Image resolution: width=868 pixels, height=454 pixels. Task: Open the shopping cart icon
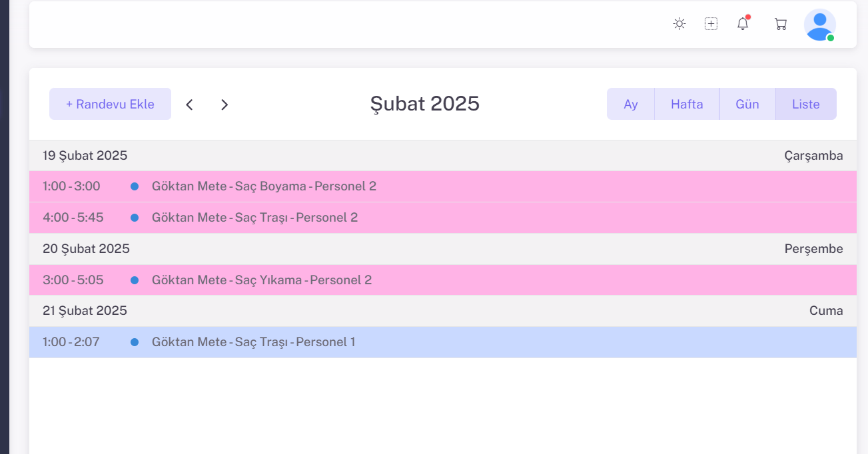click(780, 24)
